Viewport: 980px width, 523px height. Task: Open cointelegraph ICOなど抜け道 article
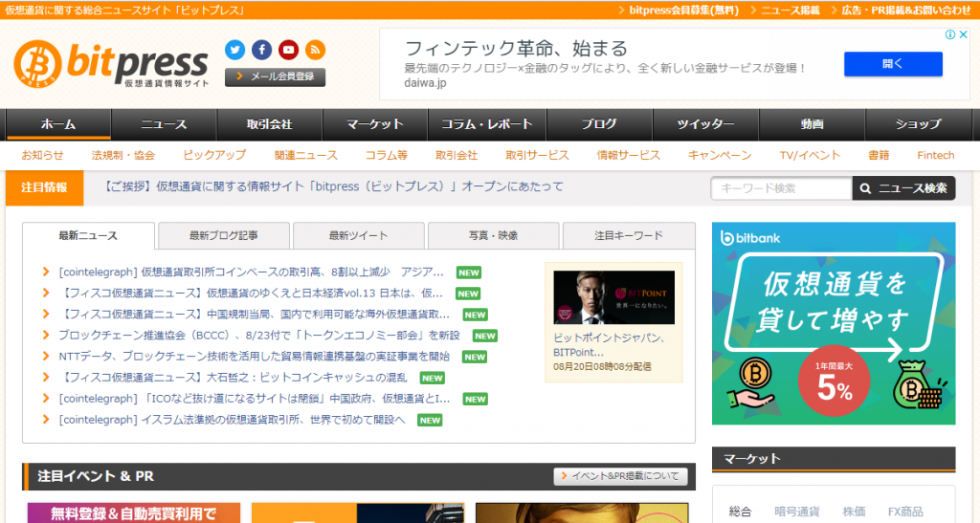click(255, 399)
